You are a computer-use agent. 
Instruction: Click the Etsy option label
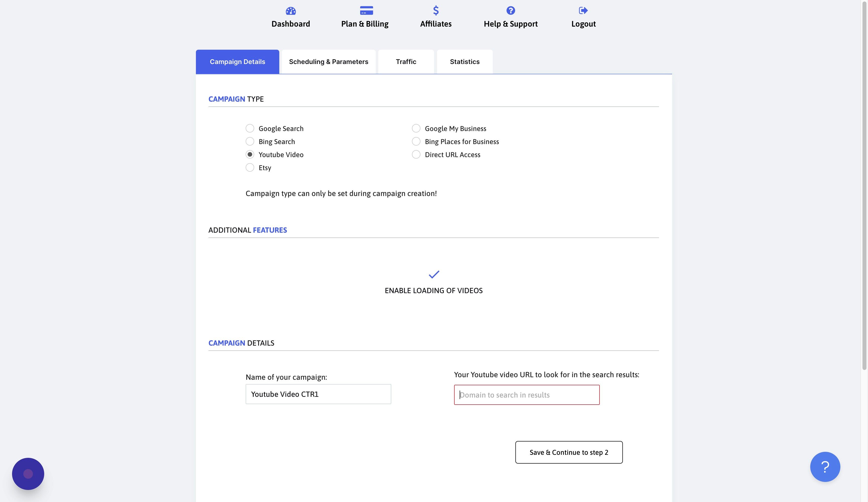click(265, 168)
